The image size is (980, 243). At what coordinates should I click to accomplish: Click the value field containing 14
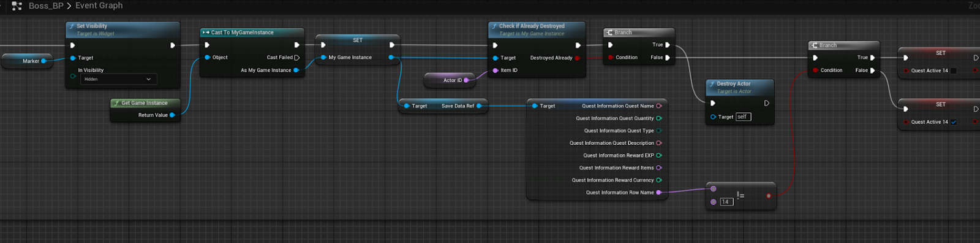click(x=726, y=202)
